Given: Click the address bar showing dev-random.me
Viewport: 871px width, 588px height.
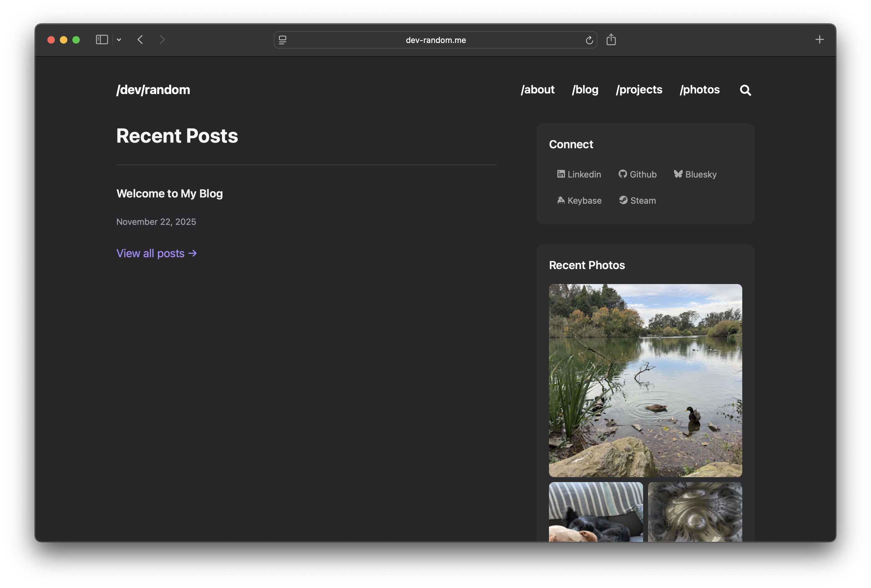Looking at the screenshot, I should click(x=435, y=40).
